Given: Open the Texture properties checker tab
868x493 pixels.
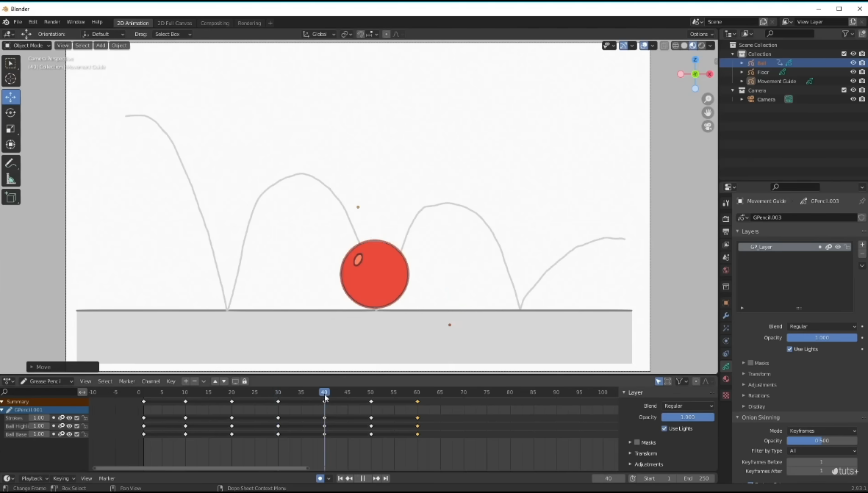Looking at the screenshot, I should [725, 395].
